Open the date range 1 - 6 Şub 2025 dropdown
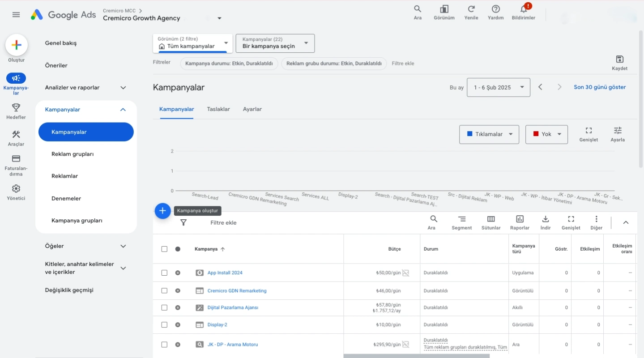This screenshot has width=644, height=358. pos(499,87)
